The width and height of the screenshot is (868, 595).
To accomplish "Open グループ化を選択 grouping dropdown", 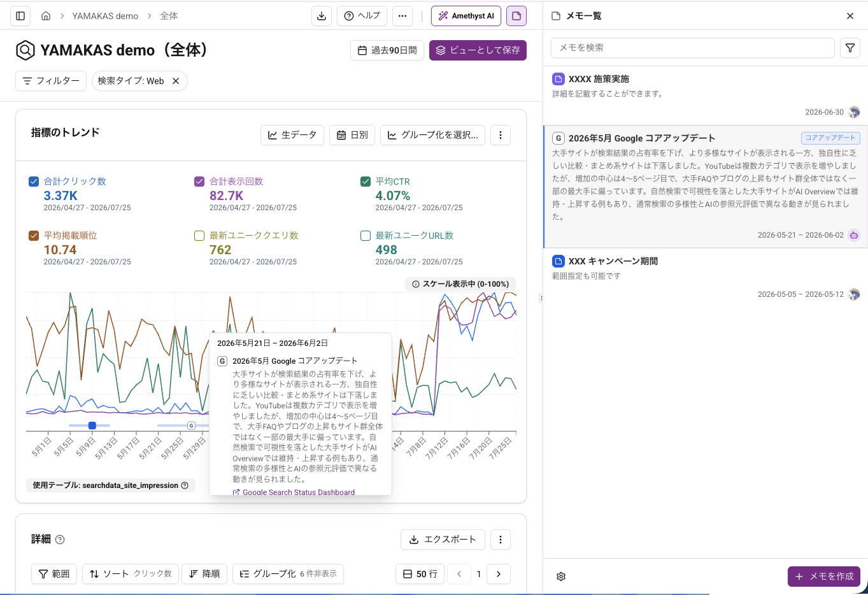I will point(433,135).
